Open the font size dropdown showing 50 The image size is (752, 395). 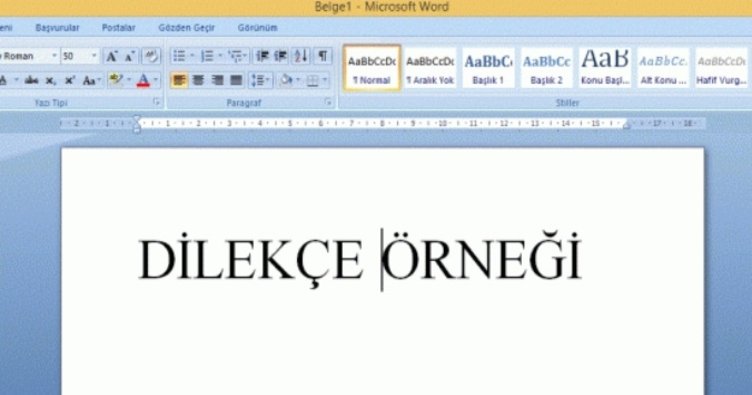(94, 56)
